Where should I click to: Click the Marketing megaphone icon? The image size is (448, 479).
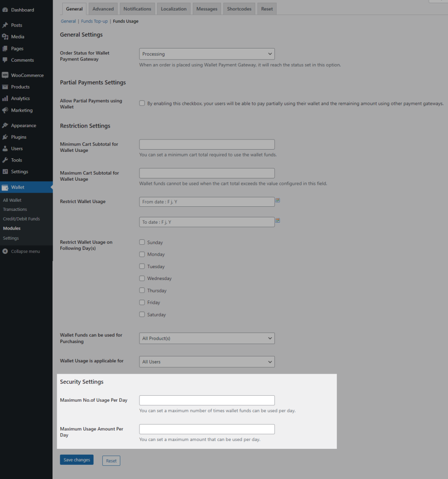(5, 110)
